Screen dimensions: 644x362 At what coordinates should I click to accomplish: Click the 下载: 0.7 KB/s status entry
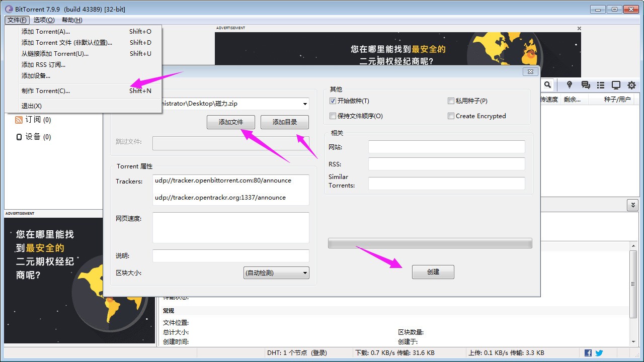tap(395, 353)
